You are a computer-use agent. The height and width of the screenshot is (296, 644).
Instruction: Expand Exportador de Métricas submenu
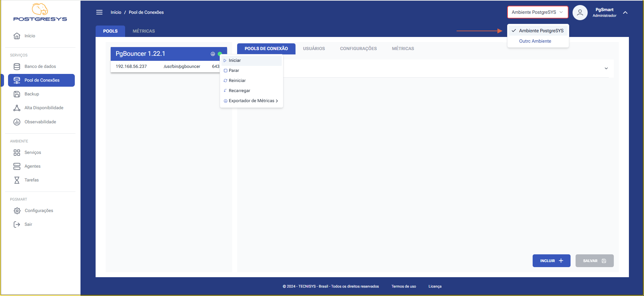251,101
